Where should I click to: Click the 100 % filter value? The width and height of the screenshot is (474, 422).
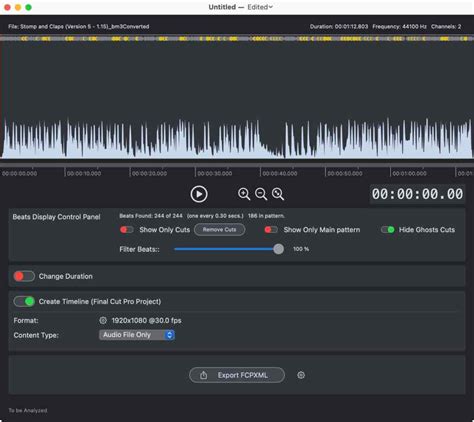301,249
